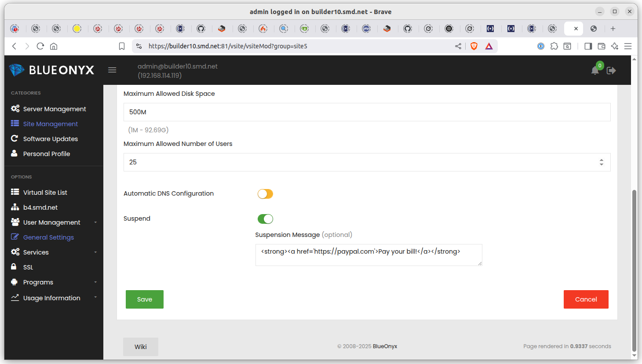
Task: Click the logout arrow icon
Action: [x=611, y=70]
